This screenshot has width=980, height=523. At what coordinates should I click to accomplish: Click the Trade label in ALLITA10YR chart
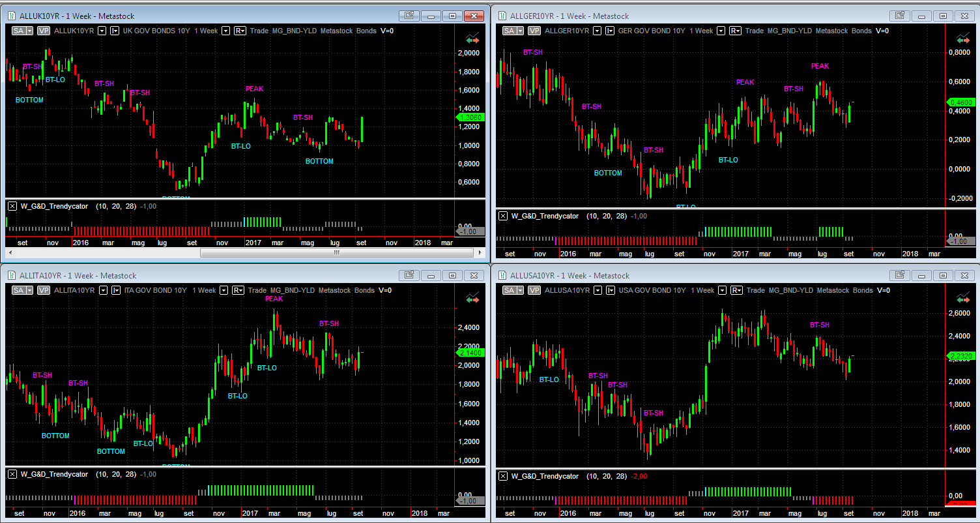[x=257, y=290]
